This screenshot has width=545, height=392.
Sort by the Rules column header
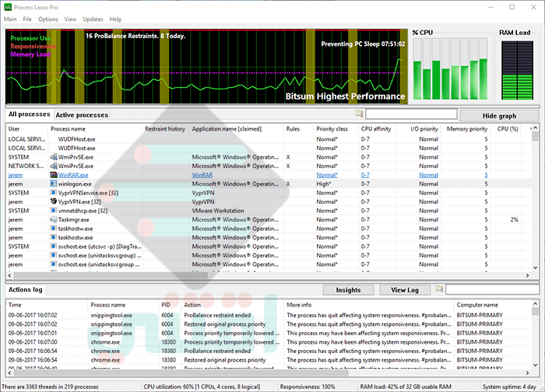tap(298, 129)
